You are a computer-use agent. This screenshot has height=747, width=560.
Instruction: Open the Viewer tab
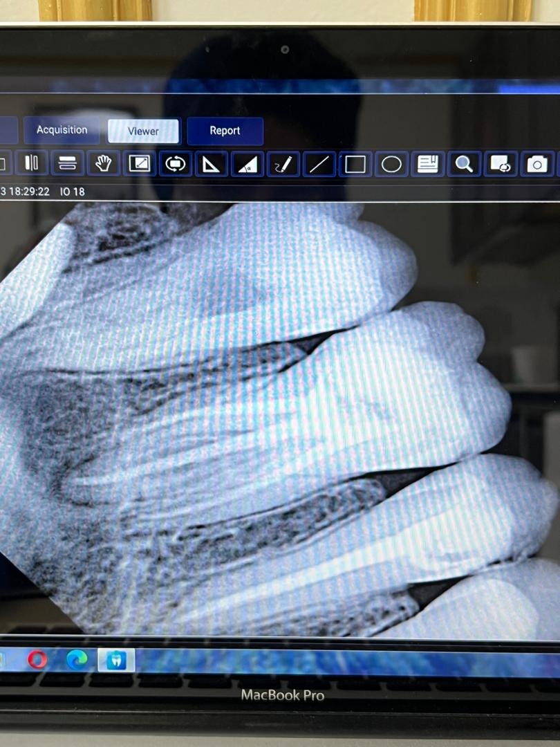143,131
